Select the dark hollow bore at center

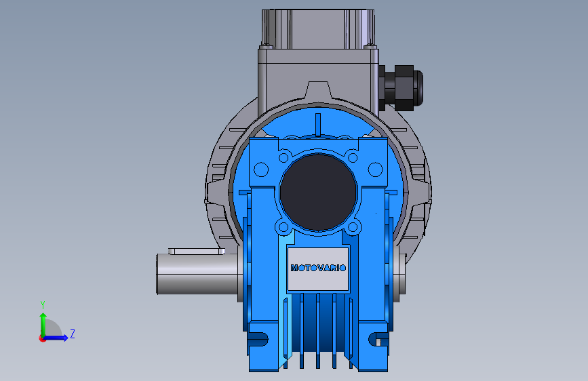point(318,192)
